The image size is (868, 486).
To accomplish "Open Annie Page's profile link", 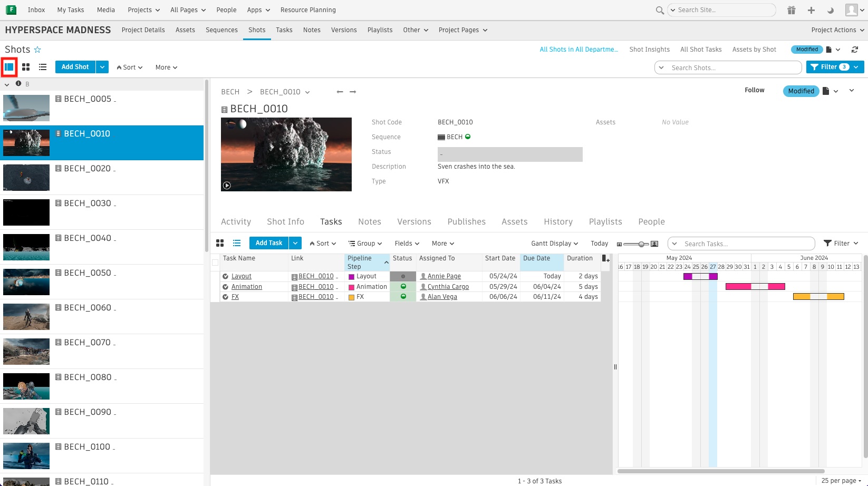I will coord(444,276).
